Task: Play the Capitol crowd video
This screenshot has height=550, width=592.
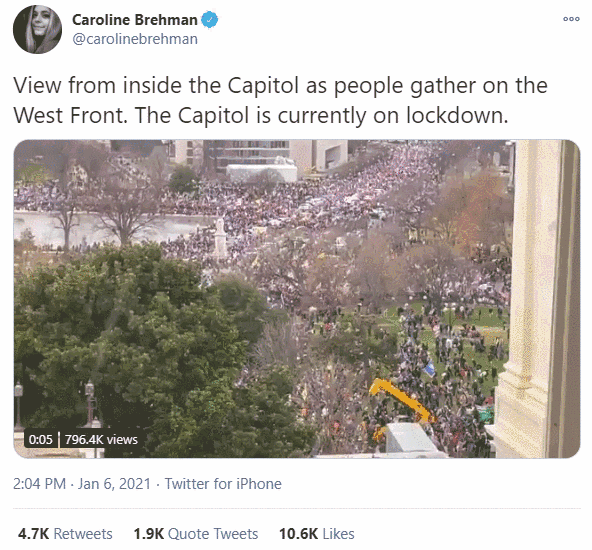Action: pyautogui.click(x=297, y=299)
